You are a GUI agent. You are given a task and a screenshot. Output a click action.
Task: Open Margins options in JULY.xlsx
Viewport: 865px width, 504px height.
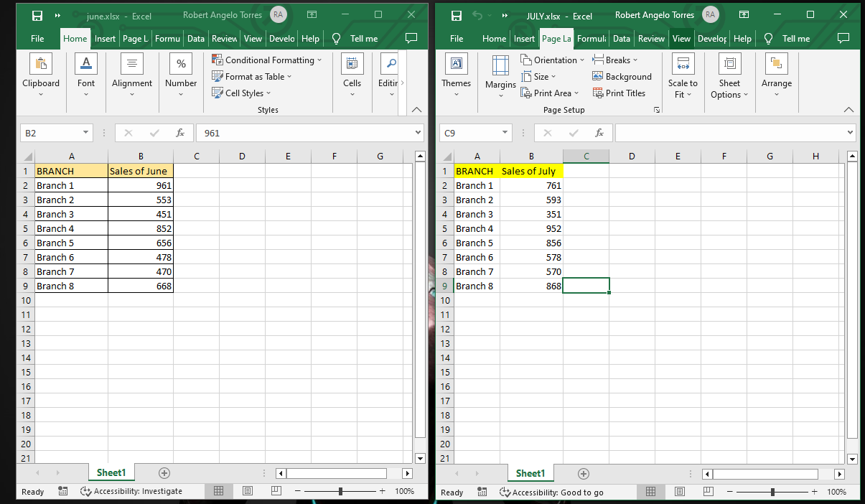pyautogui.click(x=500, y=75)
